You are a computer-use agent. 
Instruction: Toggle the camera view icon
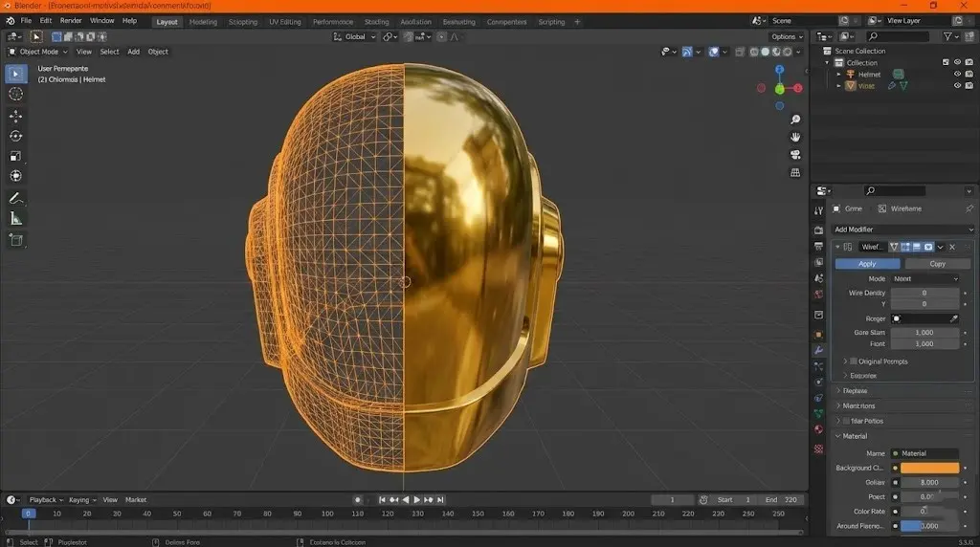pos(795,154)
